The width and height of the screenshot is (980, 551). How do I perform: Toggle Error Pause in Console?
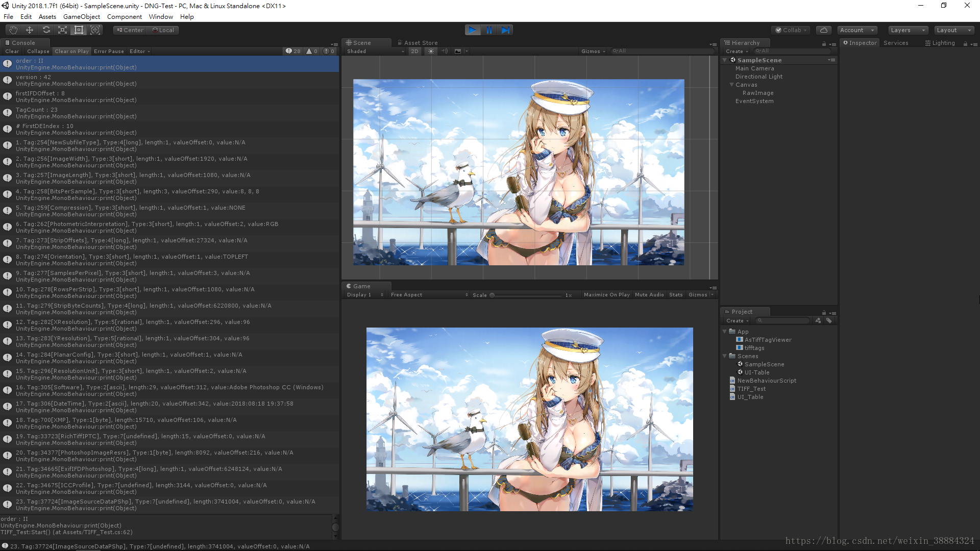(109, 52)
